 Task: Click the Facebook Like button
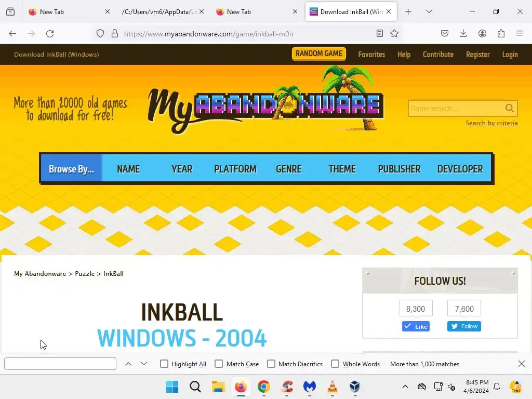tap(416, 326)
